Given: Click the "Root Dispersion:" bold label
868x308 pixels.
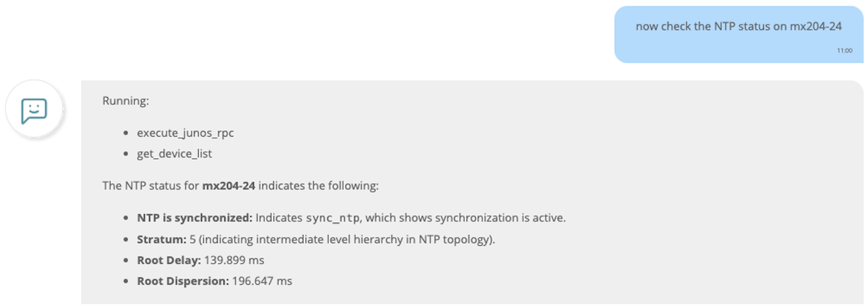Looking at the screenshot, I should (183, 281).
